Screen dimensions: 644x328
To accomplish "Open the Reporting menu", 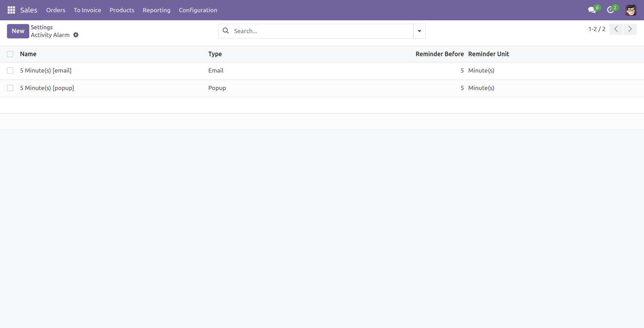I will [156, 10].
